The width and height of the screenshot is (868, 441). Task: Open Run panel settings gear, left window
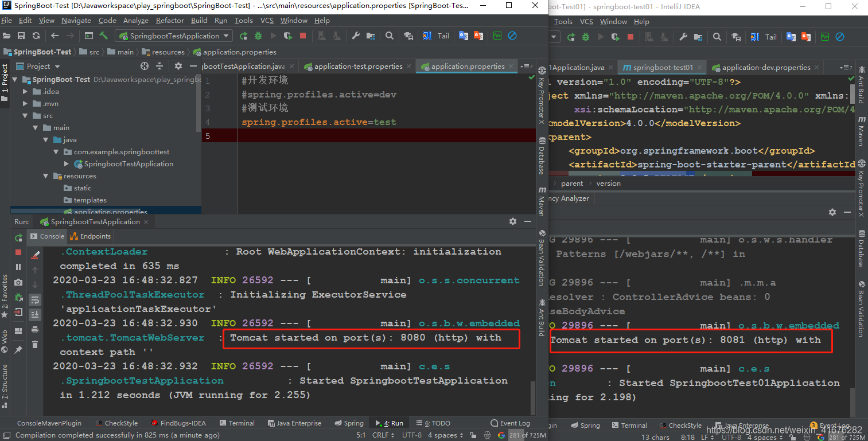513,221
